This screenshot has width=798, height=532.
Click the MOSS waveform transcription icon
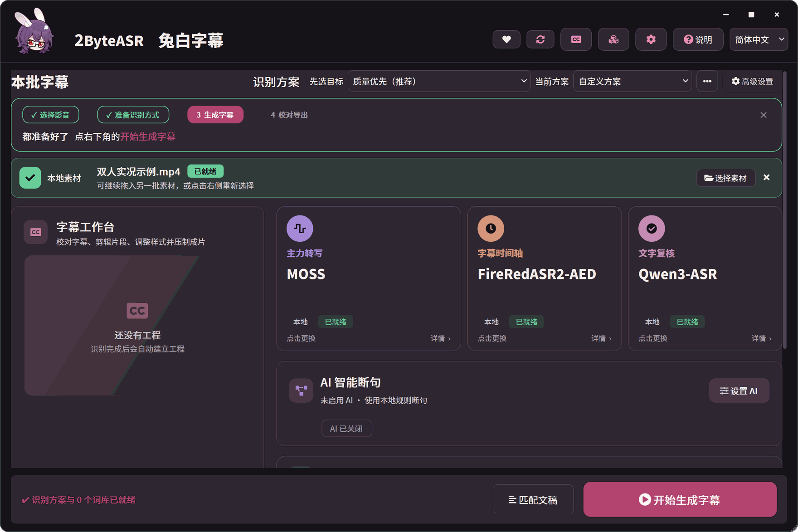coord(300,229)
